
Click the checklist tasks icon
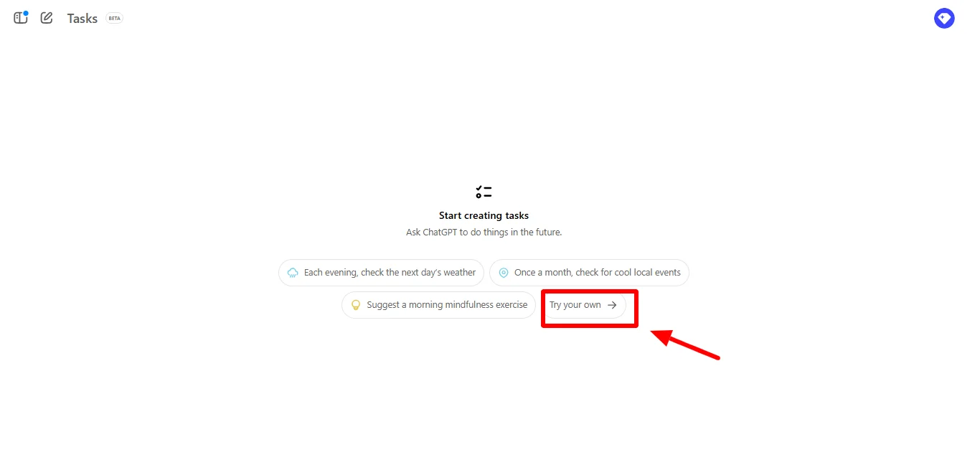484,192
